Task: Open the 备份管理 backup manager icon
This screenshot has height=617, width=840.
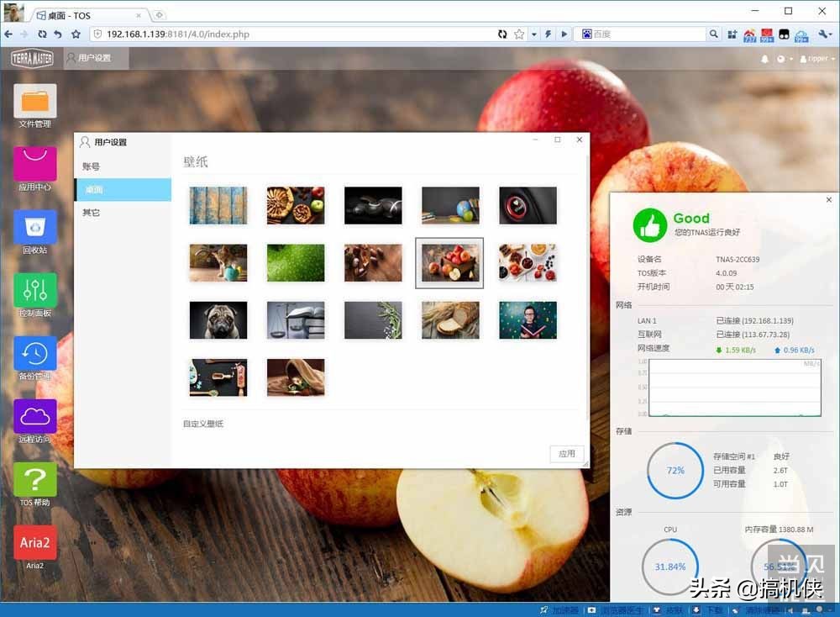Action: pos(35,353)
